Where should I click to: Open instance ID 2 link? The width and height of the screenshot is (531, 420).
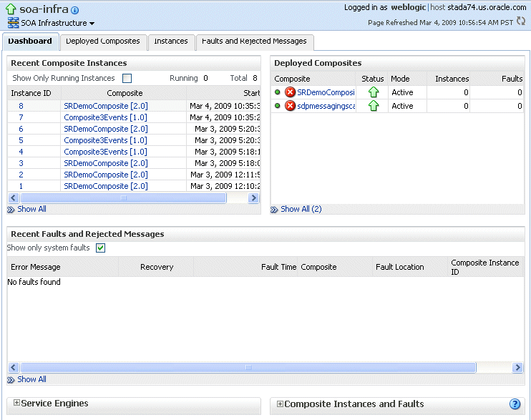(21, 175)
